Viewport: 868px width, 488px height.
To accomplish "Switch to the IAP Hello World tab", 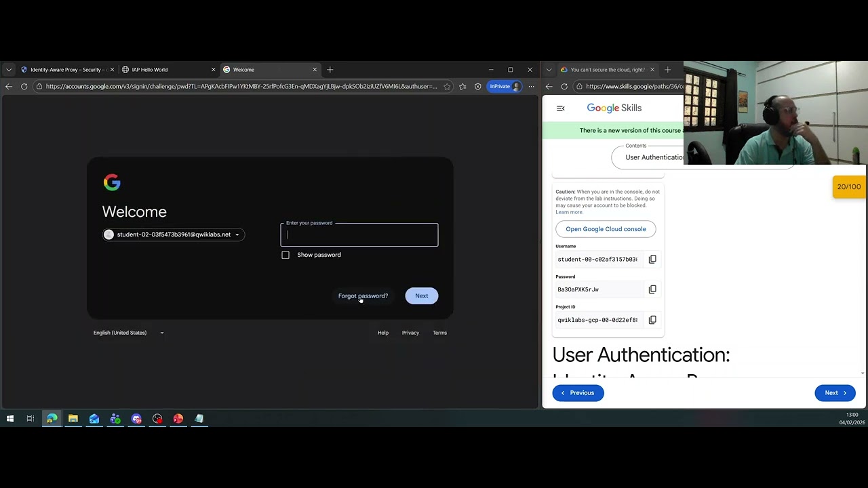I will (169, 69).
